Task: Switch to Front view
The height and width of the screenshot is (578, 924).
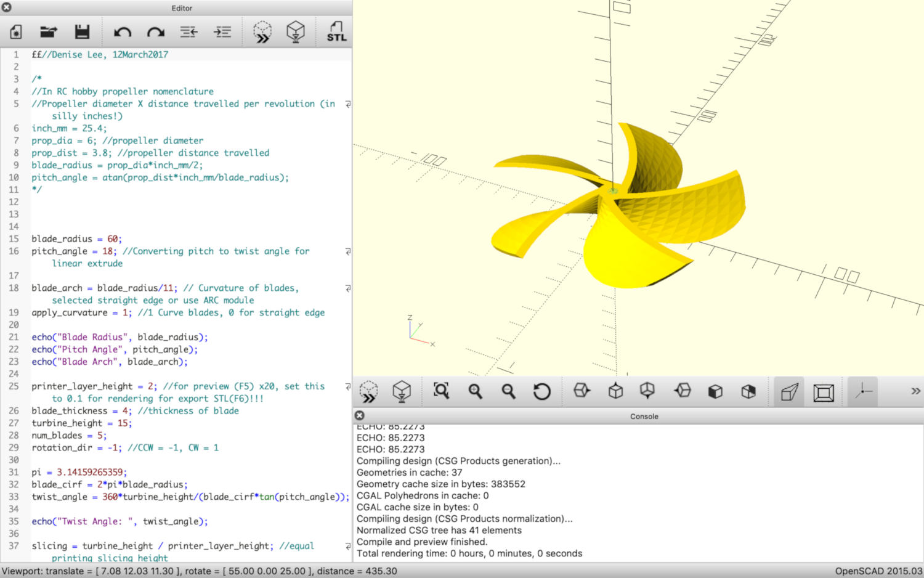Action: (x=715, y=391)
